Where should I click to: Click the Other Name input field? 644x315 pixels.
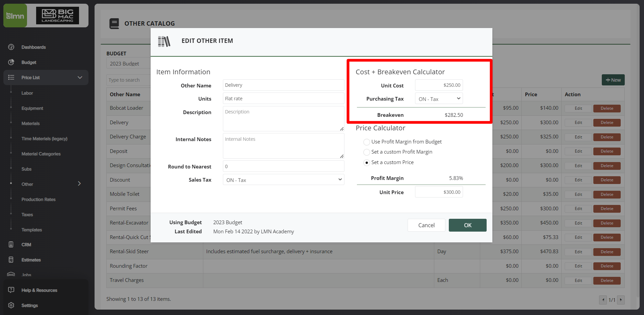284,85
